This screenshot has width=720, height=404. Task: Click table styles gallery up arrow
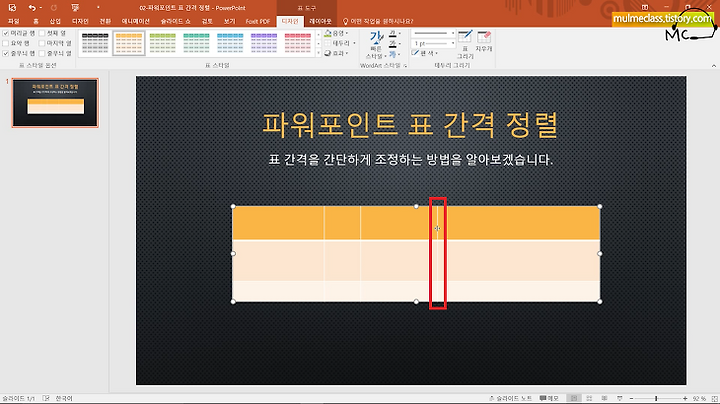(x=318, y=34)
